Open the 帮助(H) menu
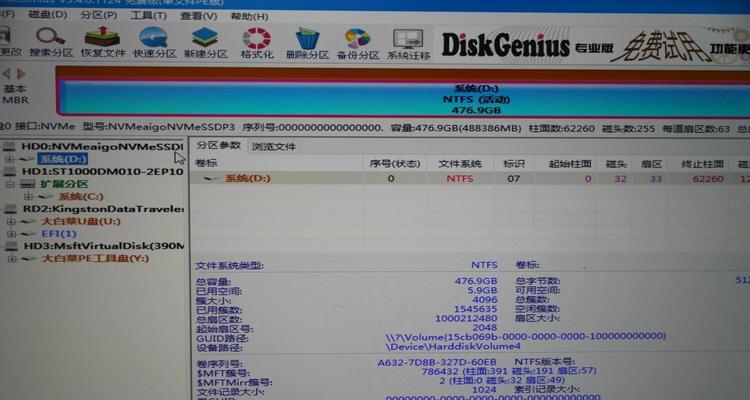The height and width of the screenshot is (400, 750). click(249, 16)
